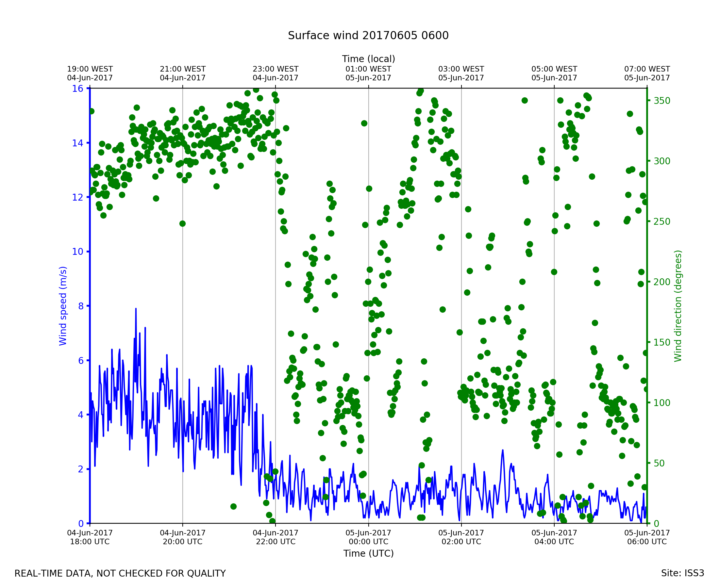719x588 pixels.
Task: Click the 04-Jun-2017 22:00 UTC tick label
Action: [276, 537]
